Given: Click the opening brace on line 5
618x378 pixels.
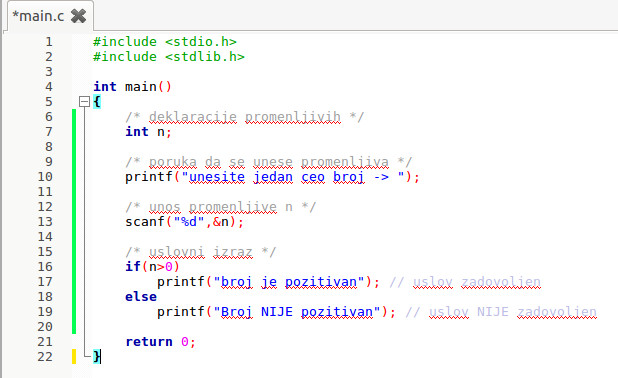Looking at the screenshot, I should (x=97, y=102).
